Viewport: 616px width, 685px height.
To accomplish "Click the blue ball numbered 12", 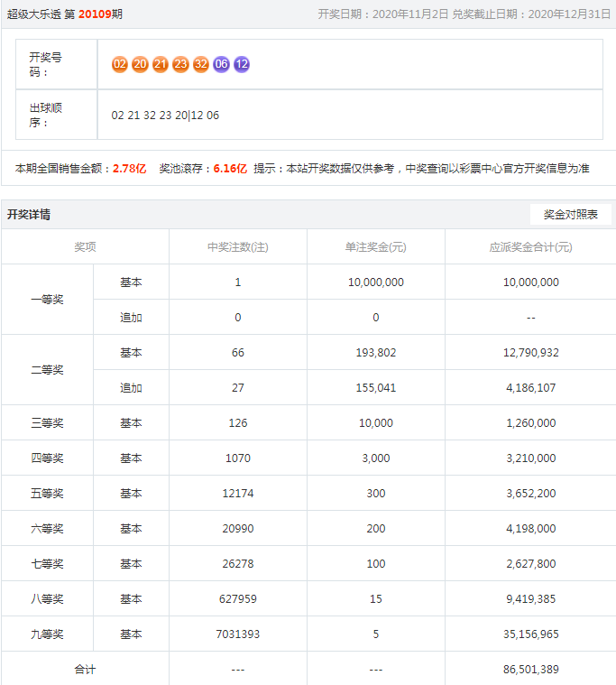I will click(242, 64).
